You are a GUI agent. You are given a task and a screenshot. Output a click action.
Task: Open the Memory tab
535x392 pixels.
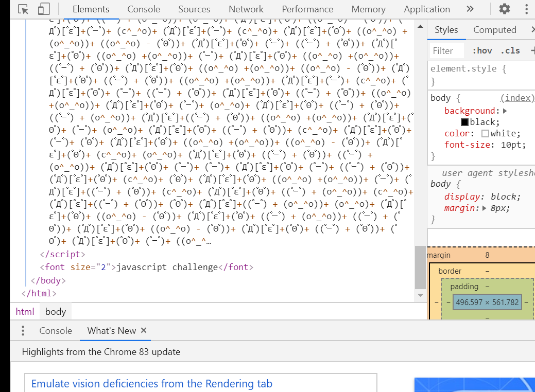click(x=369, y=9)
